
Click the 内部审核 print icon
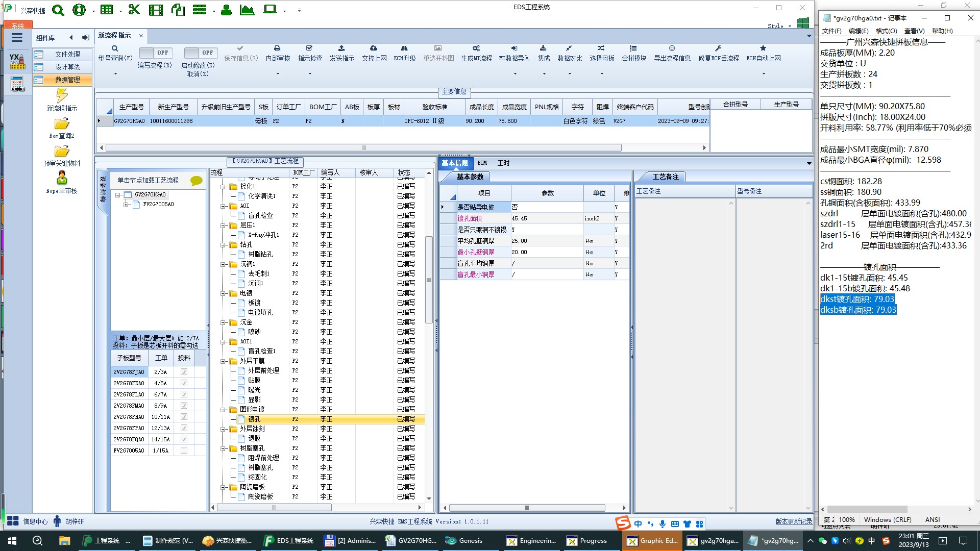[277, 48]
